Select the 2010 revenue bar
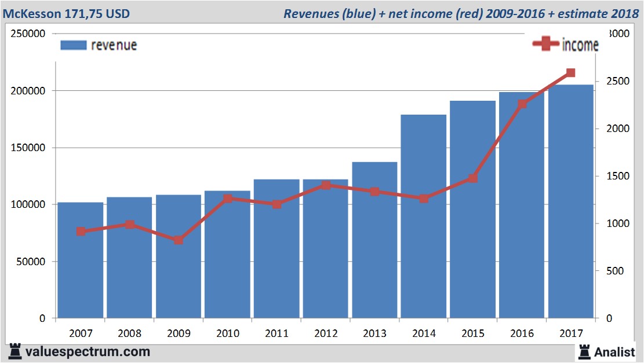 [x=228, y=254]
